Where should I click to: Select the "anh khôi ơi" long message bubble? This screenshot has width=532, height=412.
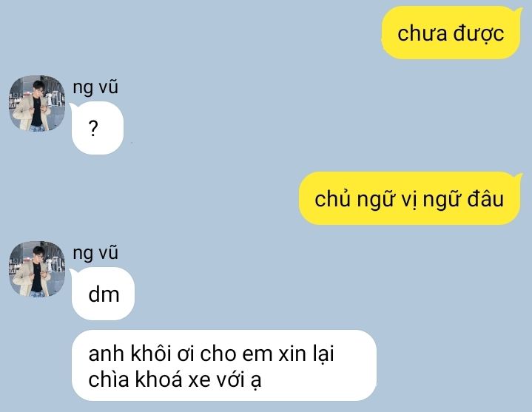pyautogui.click(x=224, y=365)
